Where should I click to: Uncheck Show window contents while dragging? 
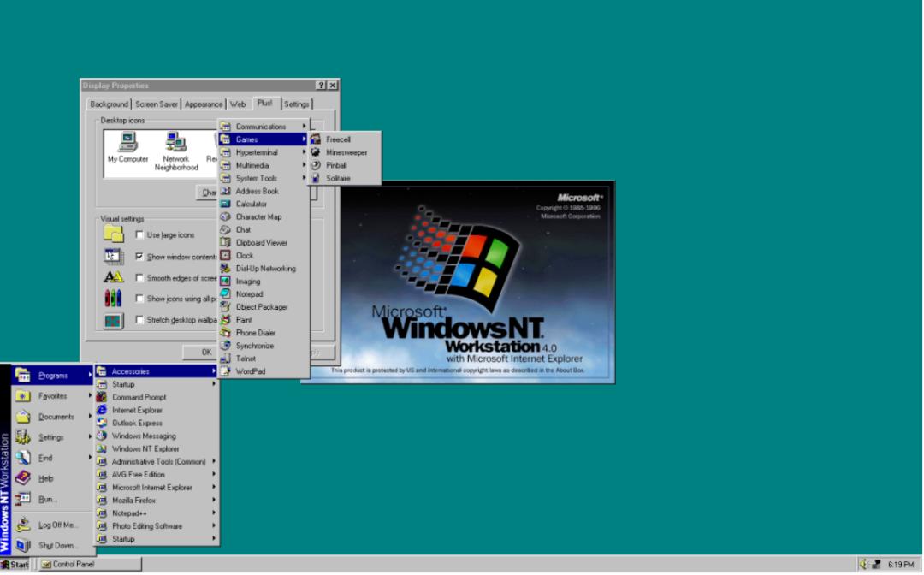click(x=139, y=256)
